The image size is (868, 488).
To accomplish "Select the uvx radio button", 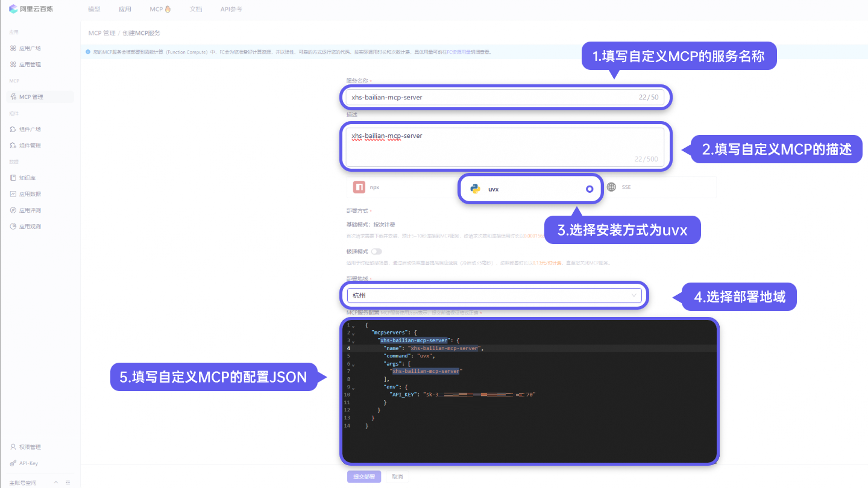I will pos(589,188).
